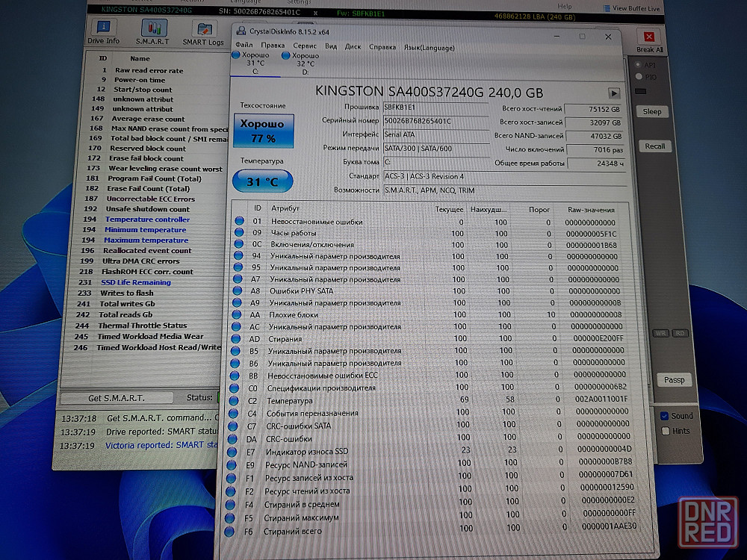Open the Help menu in Victoria
The image size is (747, 560).
565,6
